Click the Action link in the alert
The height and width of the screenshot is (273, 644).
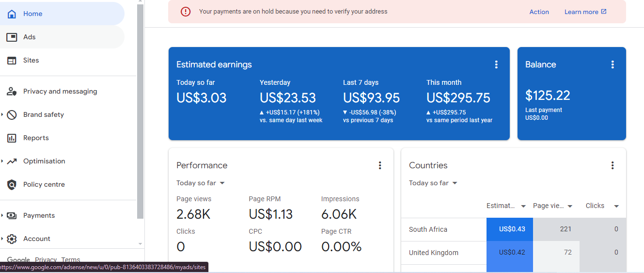[539, 12]
